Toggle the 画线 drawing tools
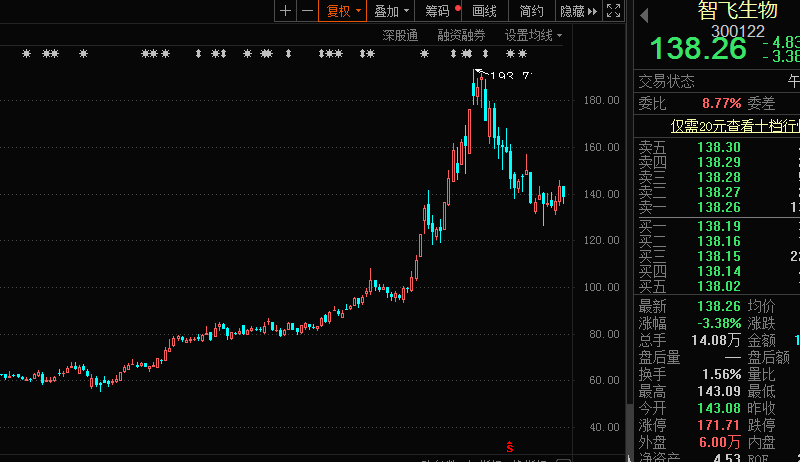800x462 pixels. 485,11
